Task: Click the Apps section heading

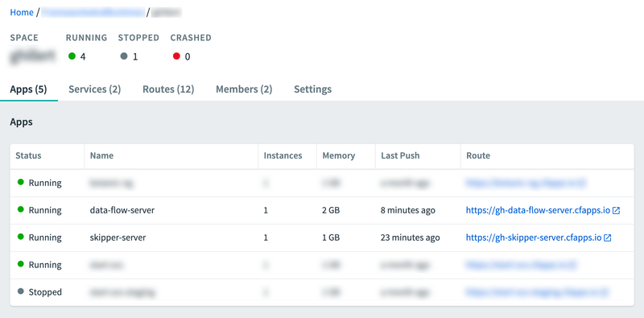Action: point(22,122)
